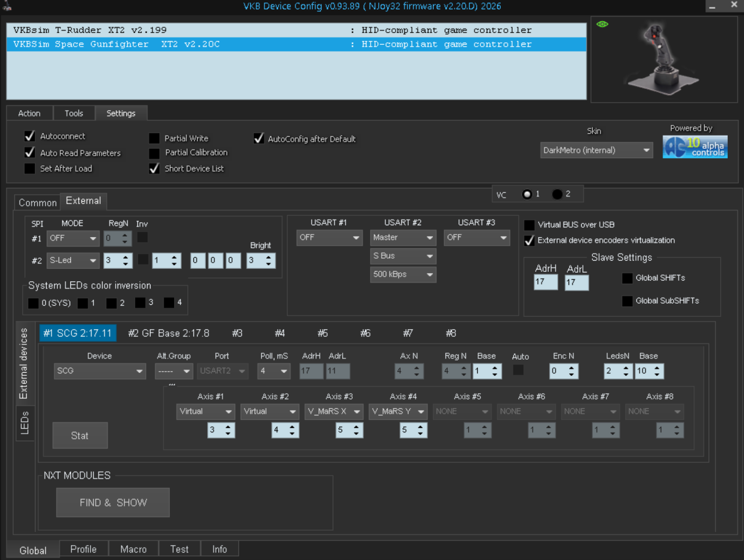
Task: Toggle 0 (SYS) LED color inversion
Action: pos(33,303)
